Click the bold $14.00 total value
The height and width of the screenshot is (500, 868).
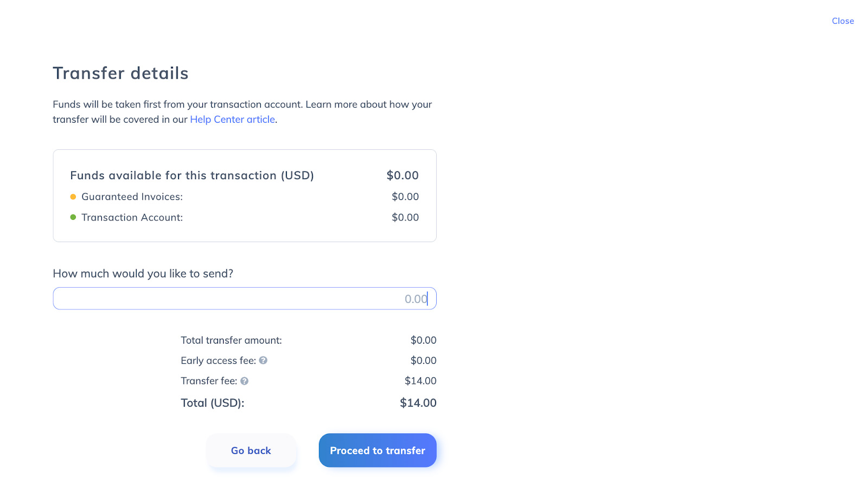pyautogui.click(x=418, y=403)
